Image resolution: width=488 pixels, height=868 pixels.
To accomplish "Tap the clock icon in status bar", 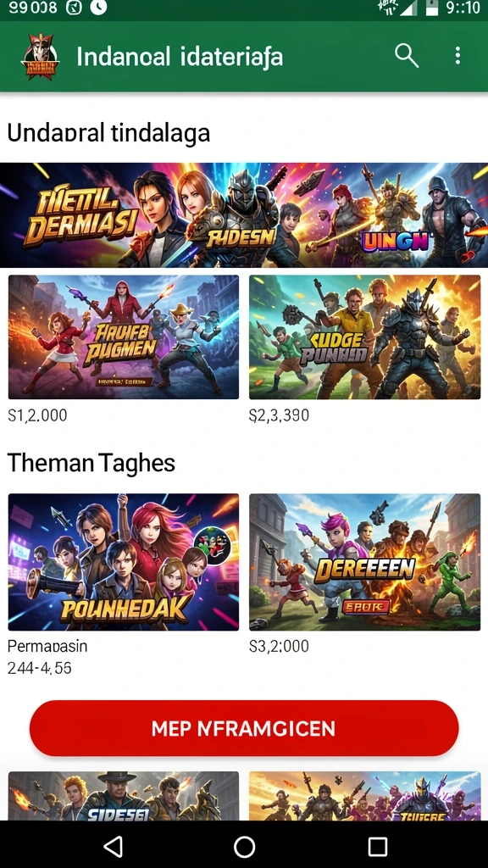I will tap(98, 7).
